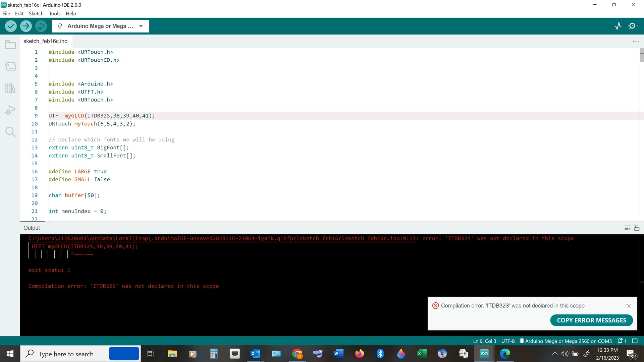Open the Sketch menu
The height and width of the screenshot is (362, 644).
pyautogui.click(x=36, y=13)
